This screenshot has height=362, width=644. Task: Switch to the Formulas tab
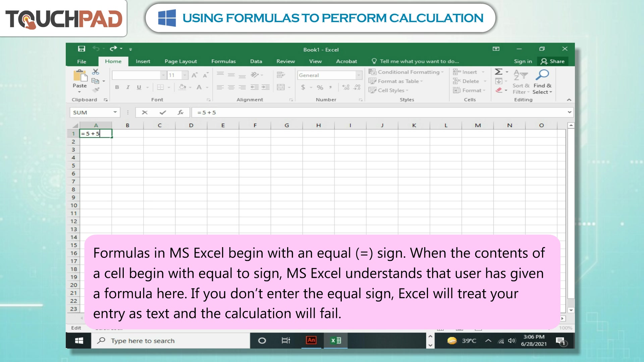[223, 61]
